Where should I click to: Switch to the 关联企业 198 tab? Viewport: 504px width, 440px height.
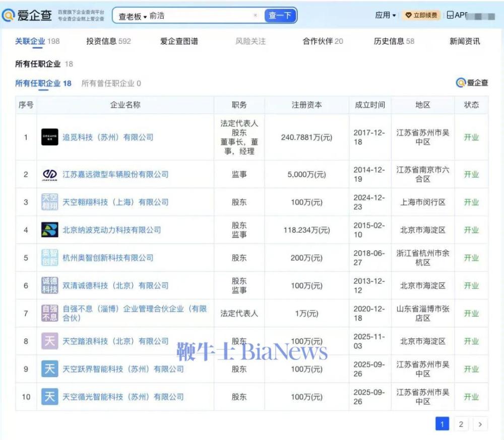point(37,41)
